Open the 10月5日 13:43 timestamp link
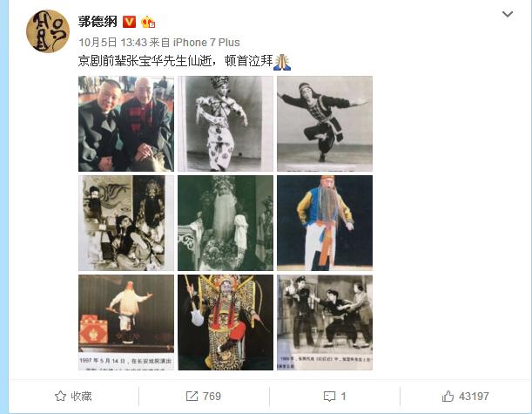The image size is (532, 414). tap(112, 43)
